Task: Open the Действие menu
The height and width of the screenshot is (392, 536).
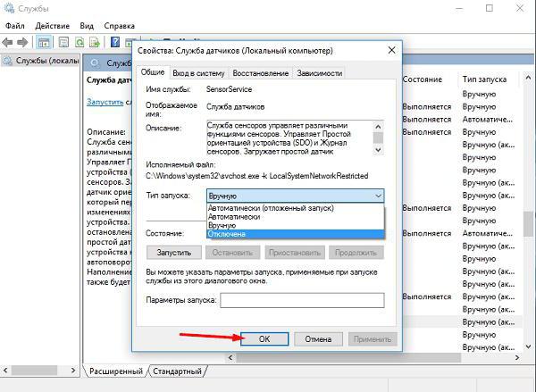Action: point(51,26)
